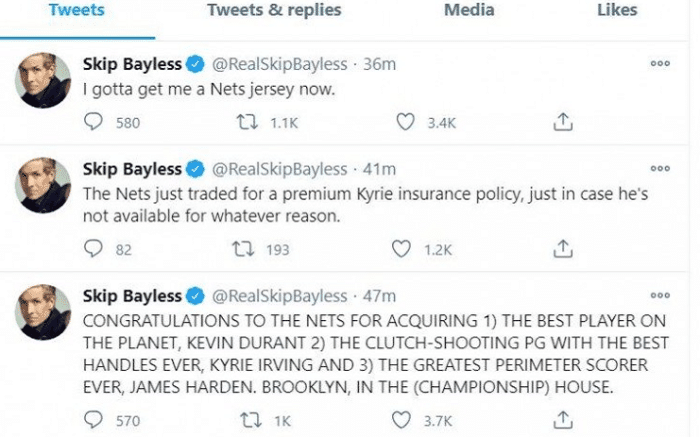Open more options on the 36m tweet
Viewport: 700px width, 437px height.
(x=659, y=62)
